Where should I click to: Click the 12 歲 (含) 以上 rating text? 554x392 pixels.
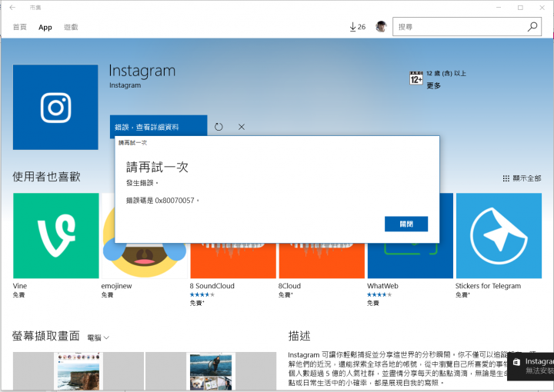446,73
